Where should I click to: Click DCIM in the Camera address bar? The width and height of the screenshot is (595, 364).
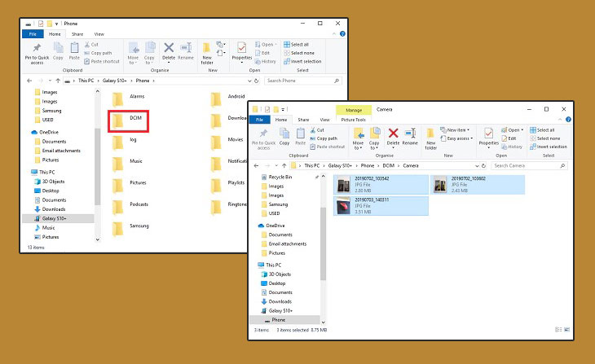pos(380,165)
